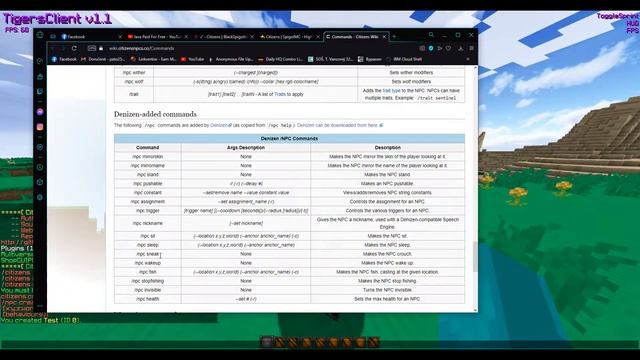The height and width of the screenshot is (360, 640).
Task: Switch to the Java Paid For Free YouTube tab
Action: coord(157,37)
